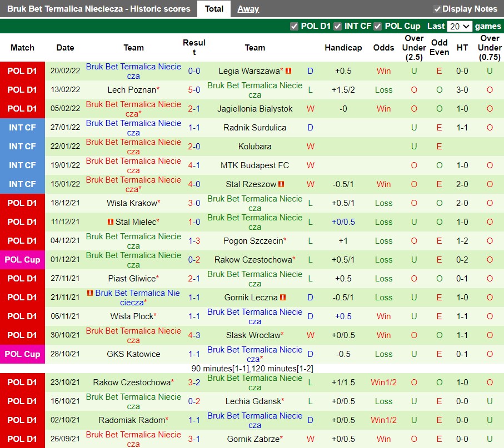Switch to the Total tab
The width and height of the screenshot is (504, 448).
(214, 9)
